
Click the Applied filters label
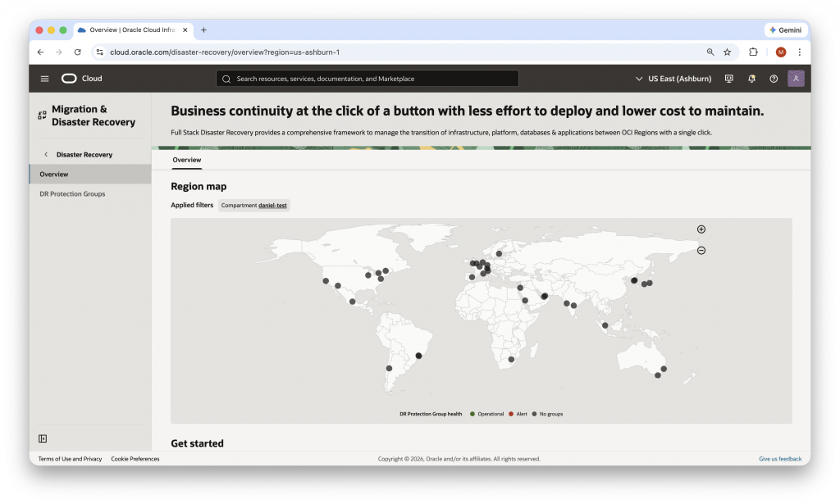[x=192, y=205]
